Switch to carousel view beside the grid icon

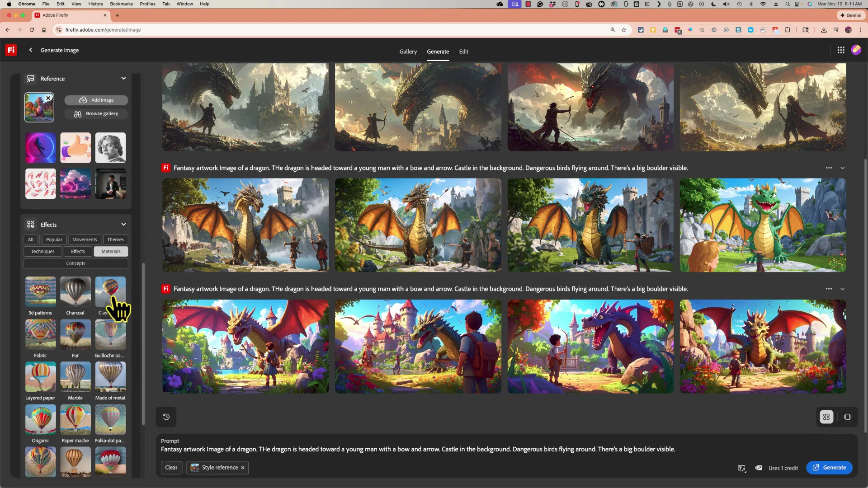pos(848,417)
